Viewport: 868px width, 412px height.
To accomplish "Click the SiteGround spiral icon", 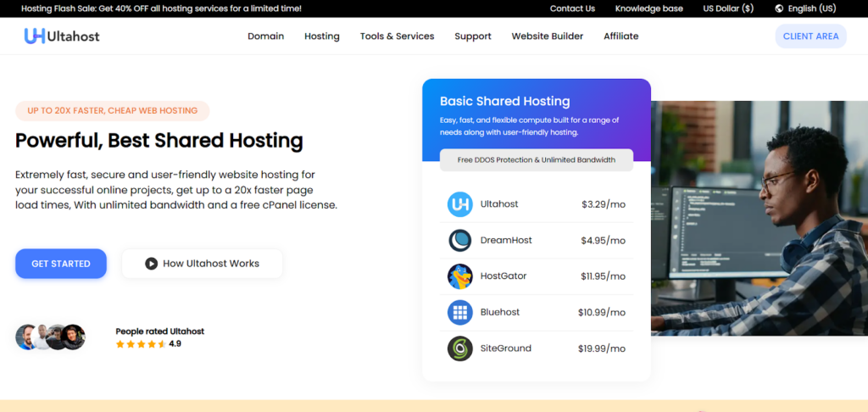I will pos(459,348).
